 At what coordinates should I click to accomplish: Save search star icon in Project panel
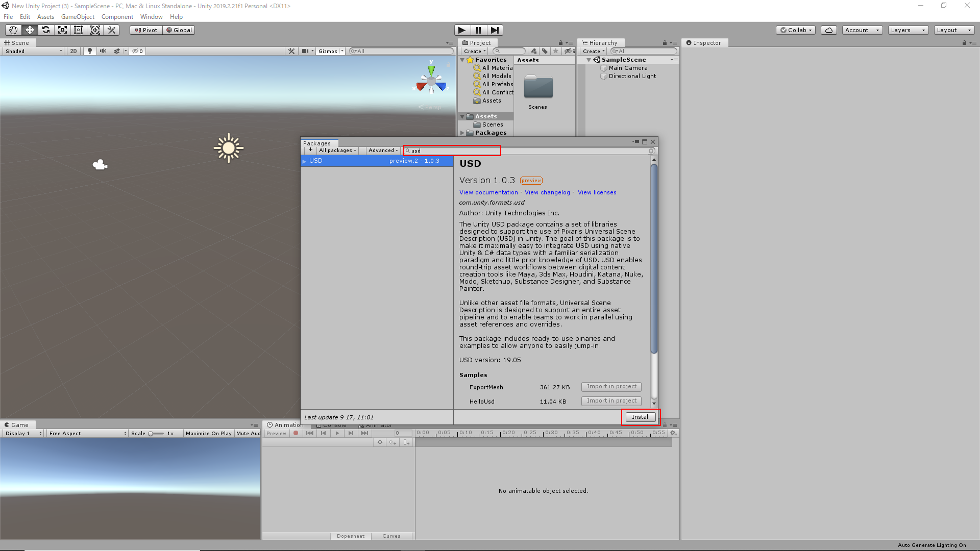click(x=556, y=51)
